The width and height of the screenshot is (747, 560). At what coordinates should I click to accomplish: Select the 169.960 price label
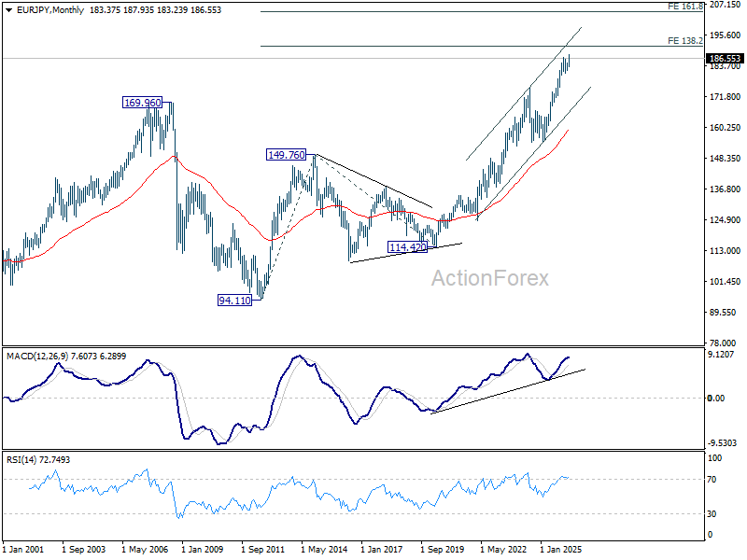(x=143, y=103)
